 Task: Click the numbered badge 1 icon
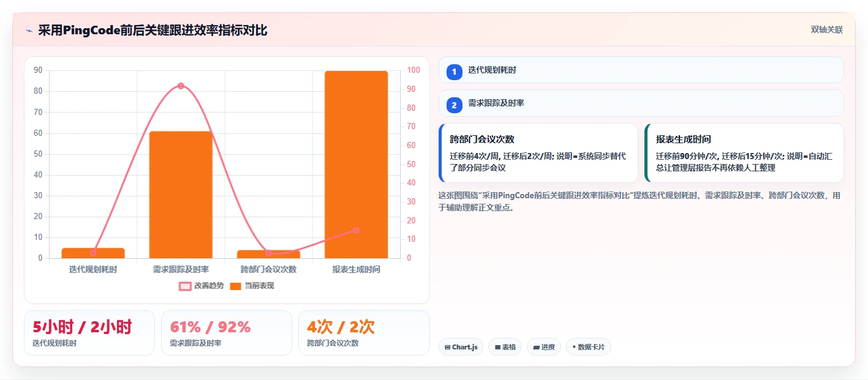454,72
